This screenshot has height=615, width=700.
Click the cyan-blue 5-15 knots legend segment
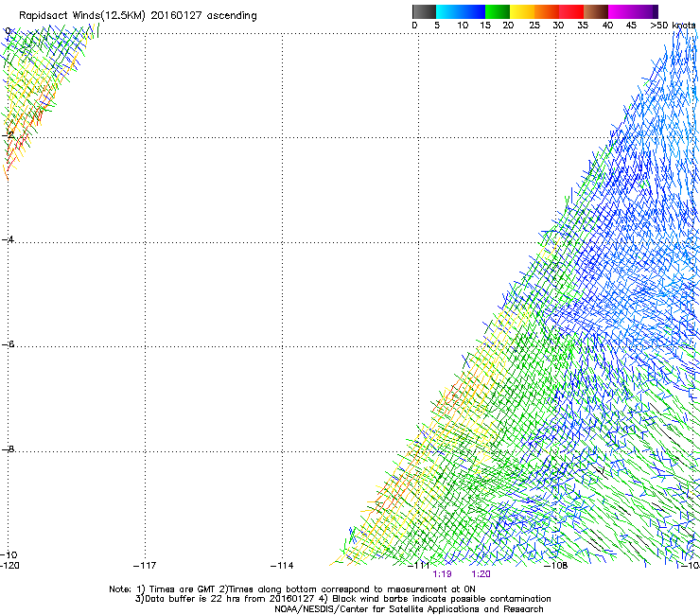(461, 11)
